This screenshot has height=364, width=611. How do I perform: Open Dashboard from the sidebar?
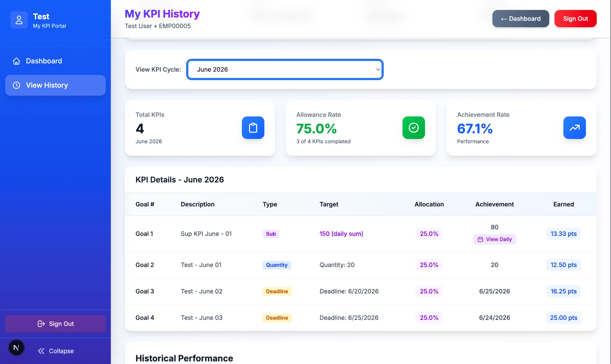tap(55, 61)
